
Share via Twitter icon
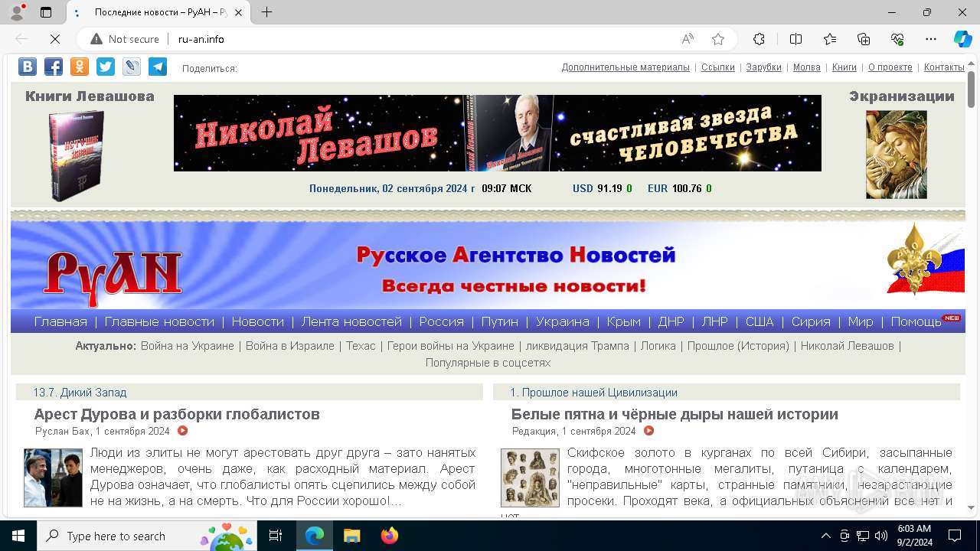(x=106, y=67)
